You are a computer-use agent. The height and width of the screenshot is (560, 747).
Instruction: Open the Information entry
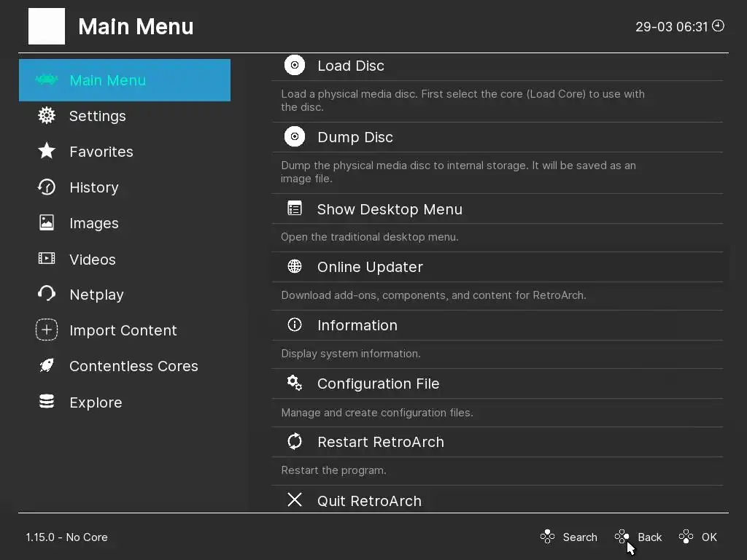click(x=498, y=325)
